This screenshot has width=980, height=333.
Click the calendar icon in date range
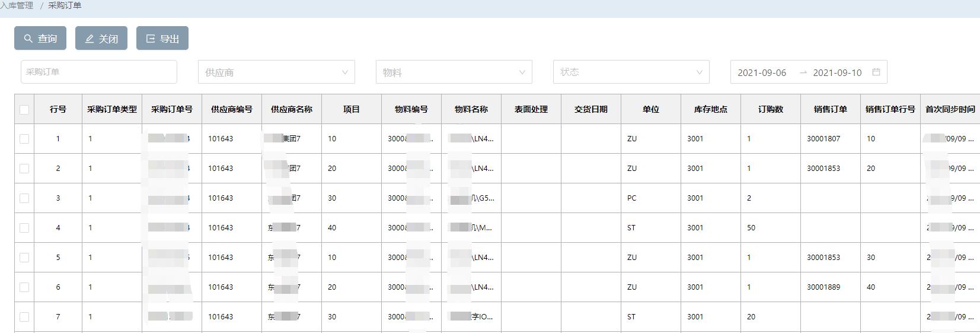click(x=876, y=72)
